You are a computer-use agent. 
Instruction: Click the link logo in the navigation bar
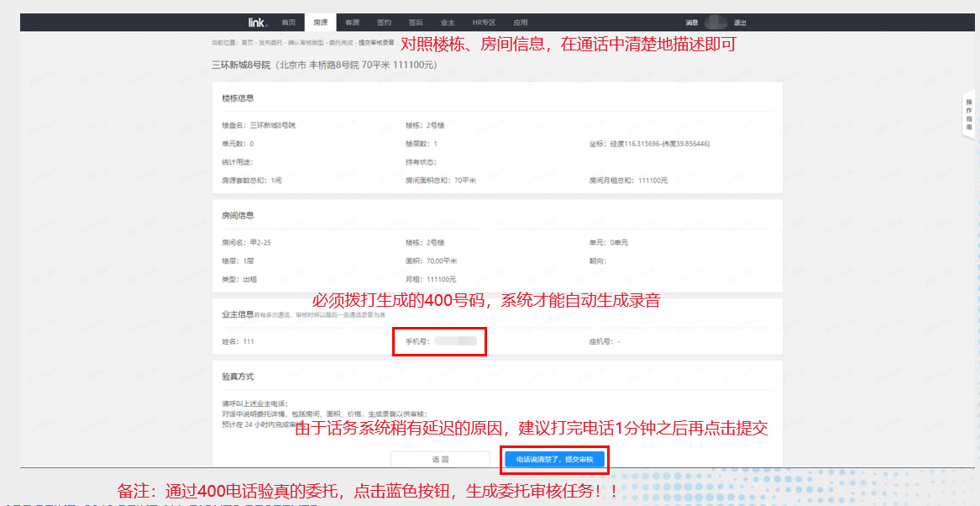tap(257, 23)
